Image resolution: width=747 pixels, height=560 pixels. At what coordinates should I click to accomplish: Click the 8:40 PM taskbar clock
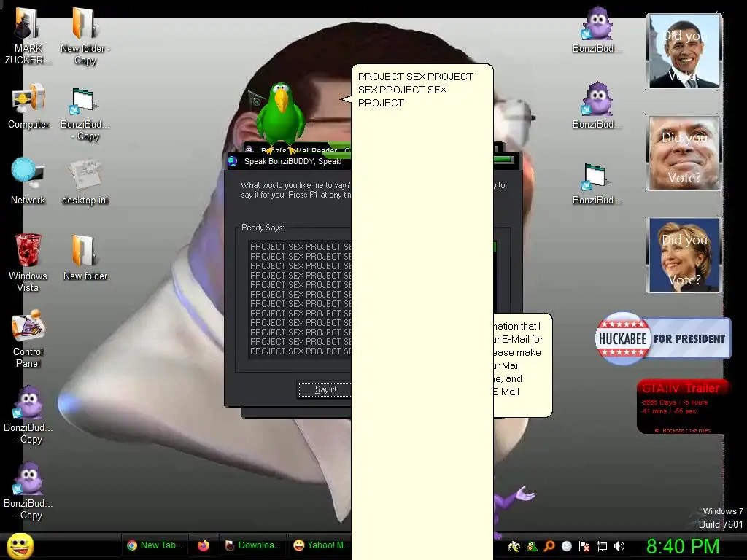point(682,546)
